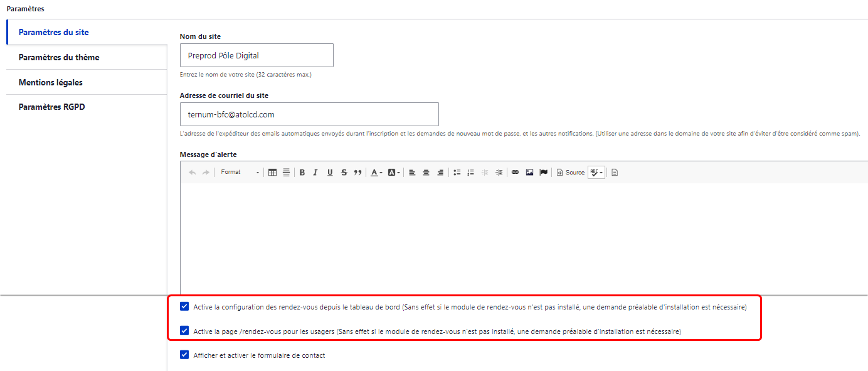Insert a block quote

[x=357, y=173]
